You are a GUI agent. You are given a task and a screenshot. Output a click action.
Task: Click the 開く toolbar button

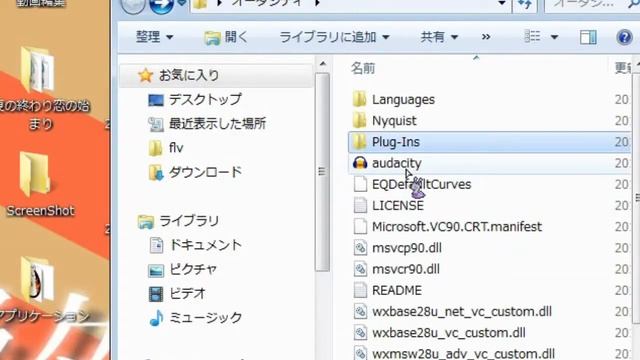[226, 37]
